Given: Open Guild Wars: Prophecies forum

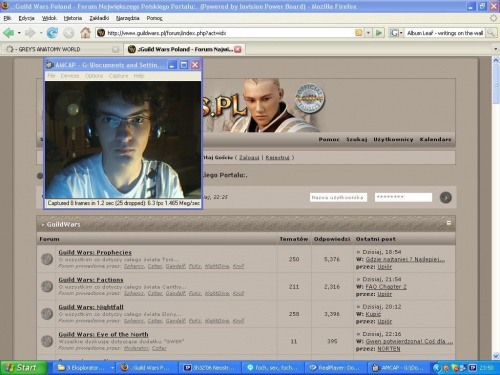Looking at the screenshot, I should [95, 252].
